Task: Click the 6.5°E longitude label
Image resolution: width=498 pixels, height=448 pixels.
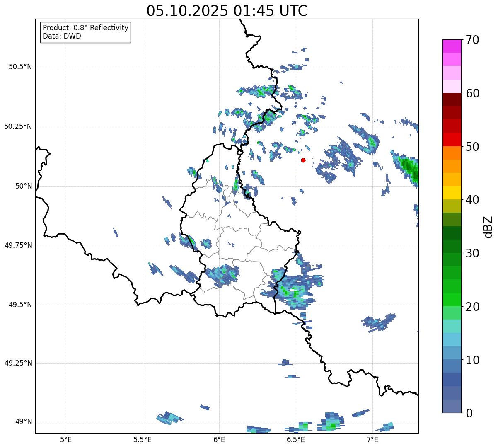Action: [296, 439]
